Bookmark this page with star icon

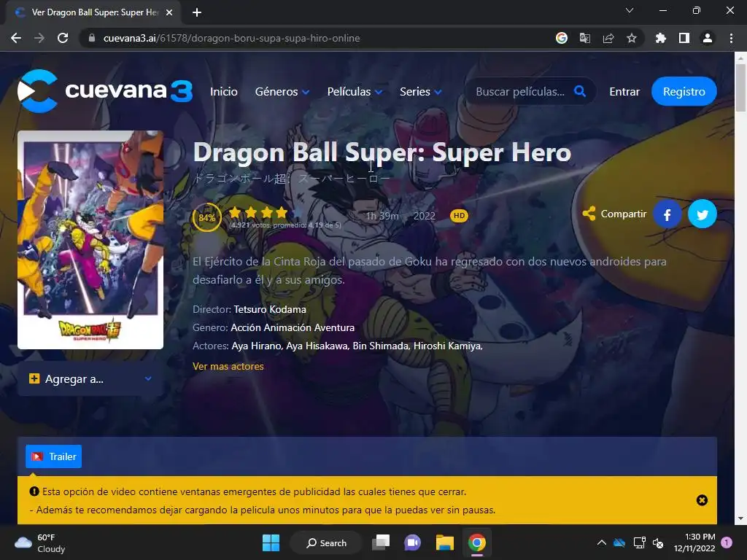632,38
